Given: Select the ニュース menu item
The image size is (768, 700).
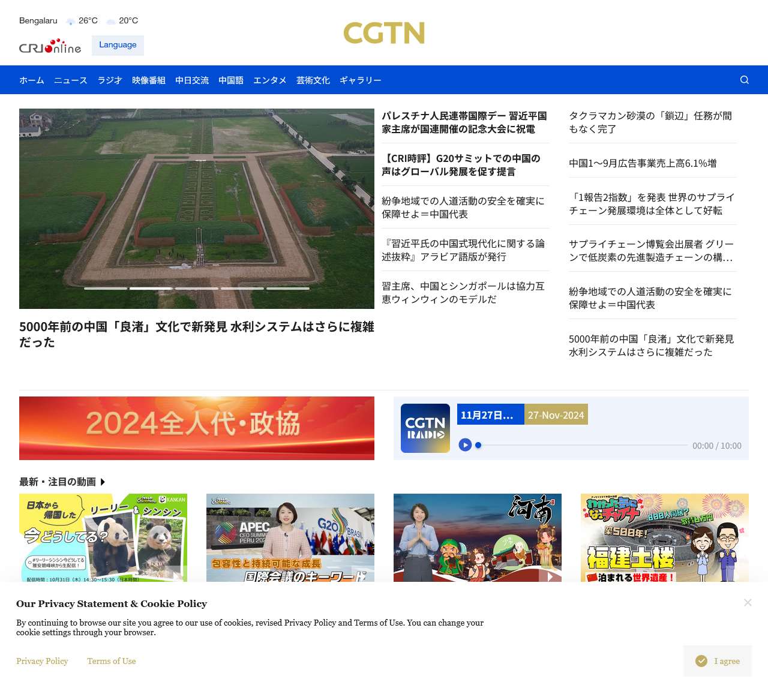Looking at the screenshot, I should [x=70, y=80].
